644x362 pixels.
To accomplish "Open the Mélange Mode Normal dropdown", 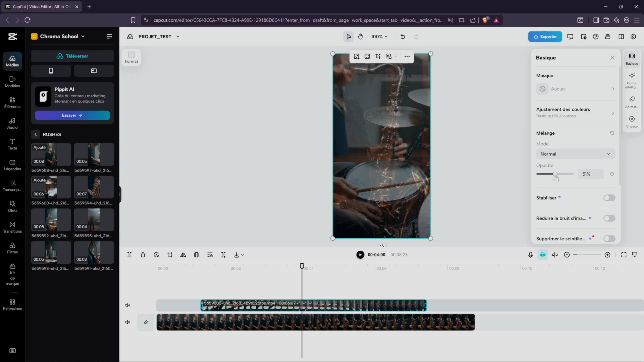I will 576,154.
